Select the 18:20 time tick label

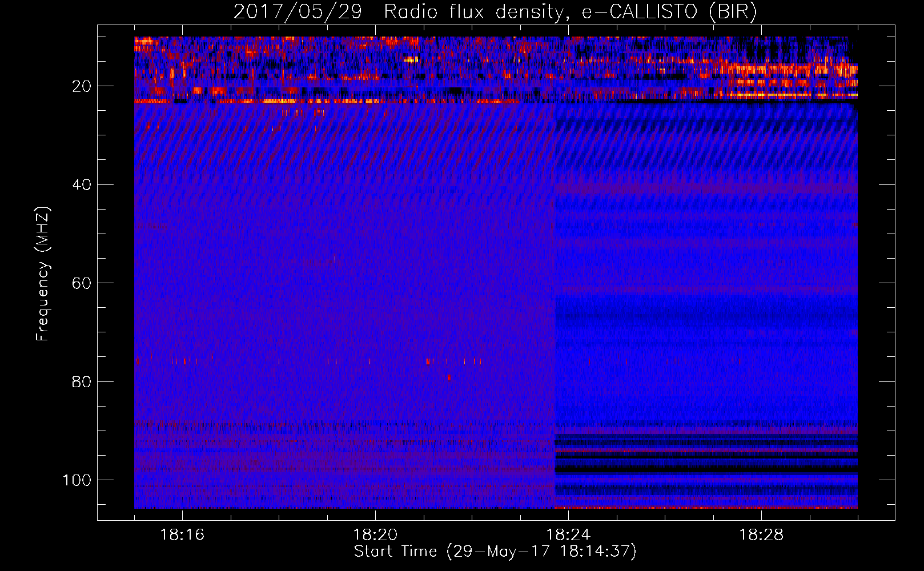(x=375, y=535)
